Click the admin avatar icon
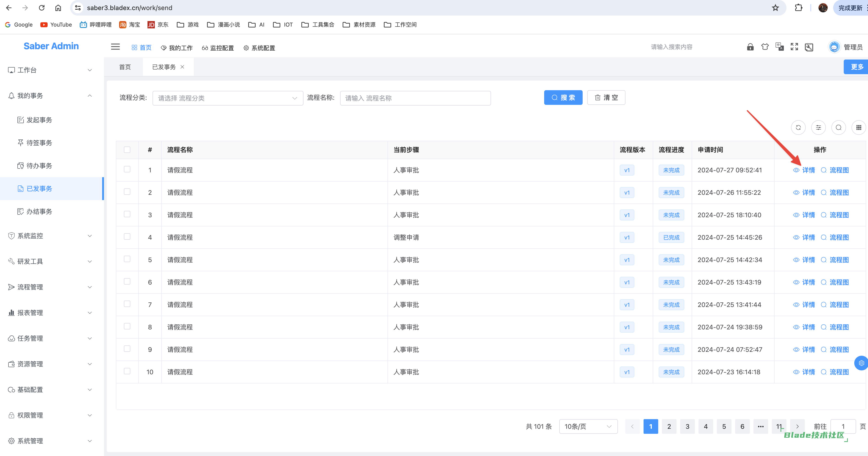Screen dimensions: 868x456 [834, 47]
